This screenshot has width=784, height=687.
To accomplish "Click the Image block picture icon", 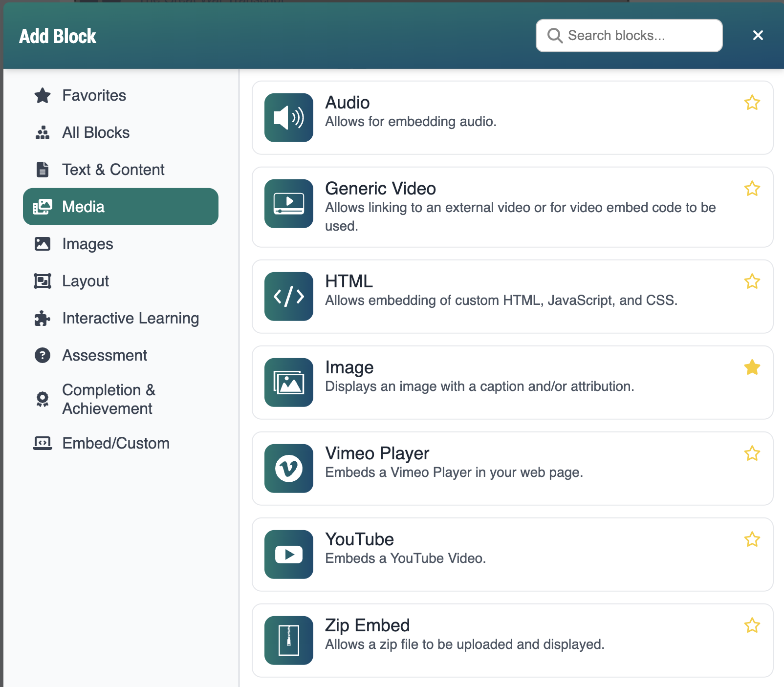I will [289, 383].
